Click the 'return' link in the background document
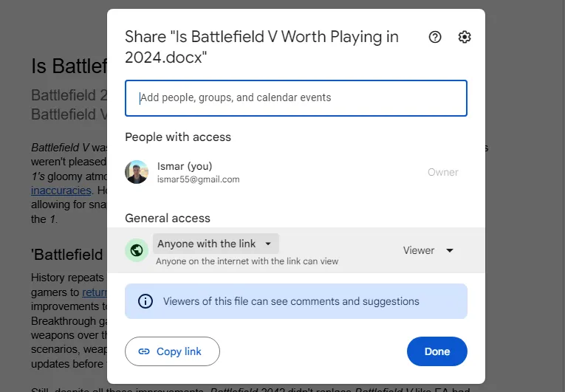The image size is (565, 392). click(x=95, y=292)
